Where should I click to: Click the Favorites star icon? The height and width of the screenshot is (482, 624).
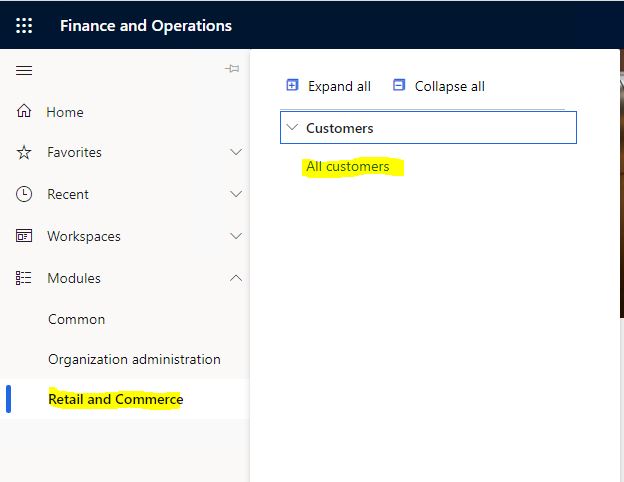pos(24,152)
